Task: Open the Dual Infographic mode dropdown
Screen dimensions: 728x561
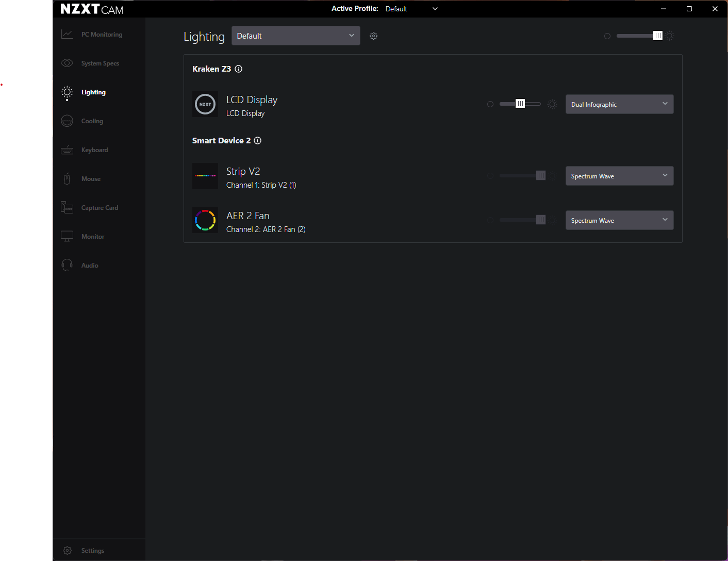Action: coord(620,104)
